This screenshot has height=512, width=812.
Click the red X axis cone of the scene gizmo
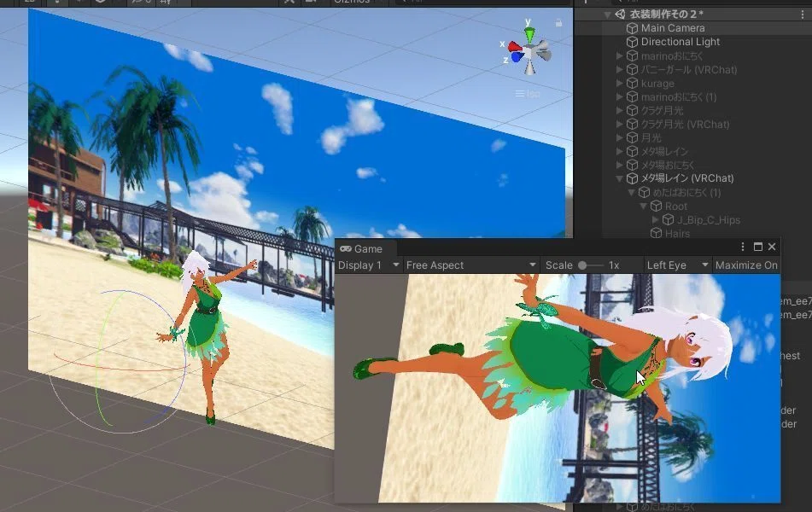515,47
